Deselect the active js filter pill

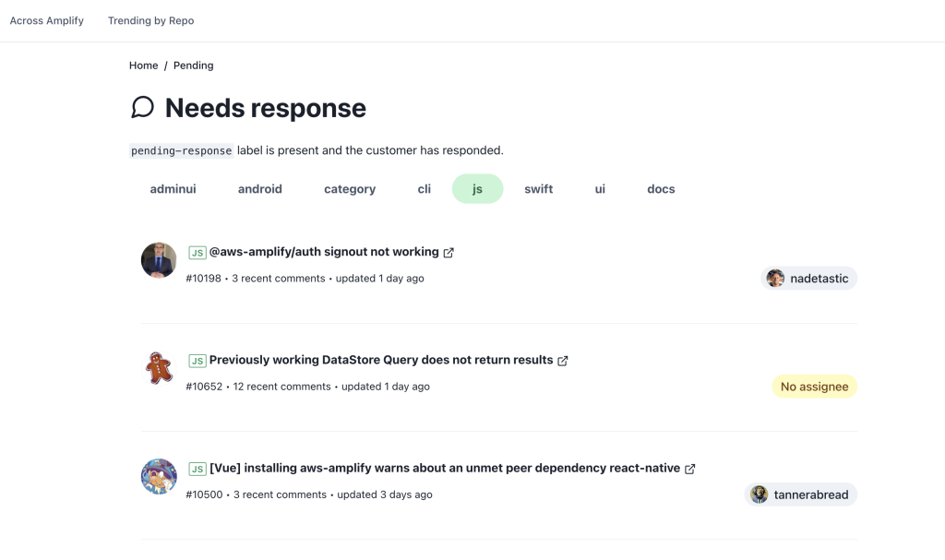[x=477, y=188]
